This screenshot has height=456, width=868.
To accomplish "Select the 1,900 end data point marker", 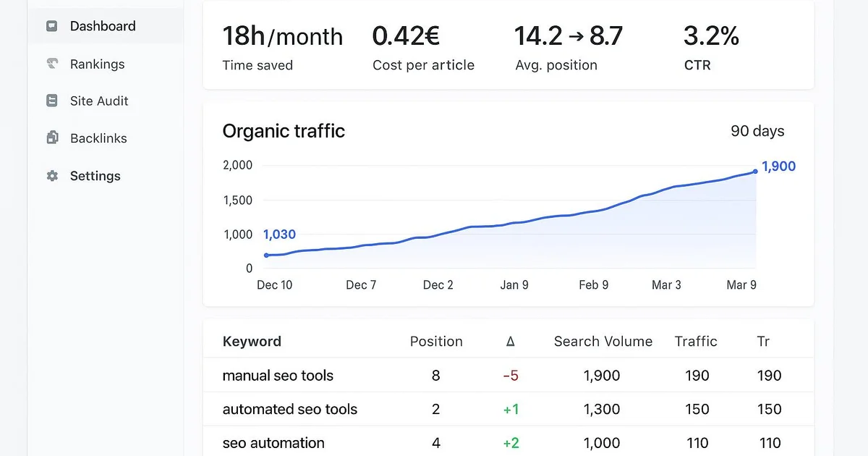I will [x=755, y=172].
